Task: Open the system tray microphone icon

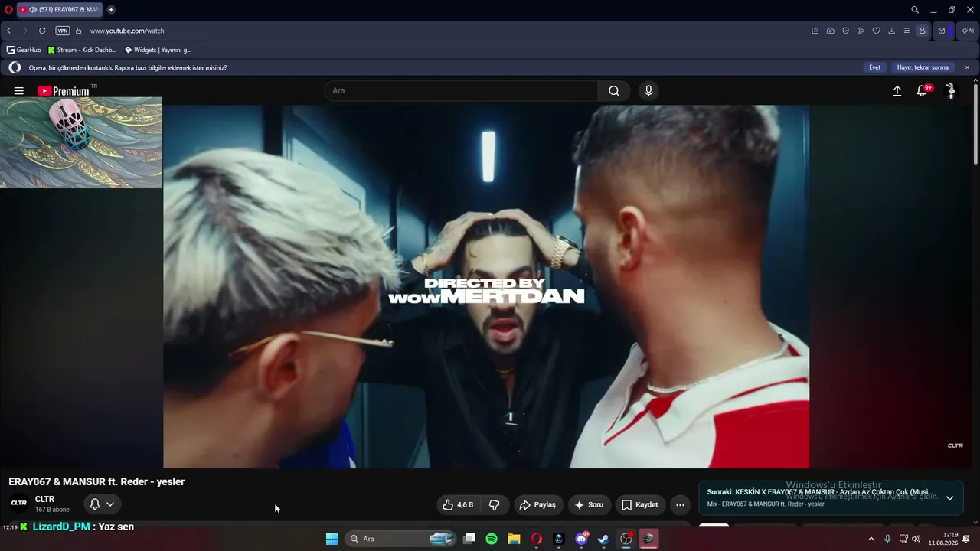Action: coord(887,539)
